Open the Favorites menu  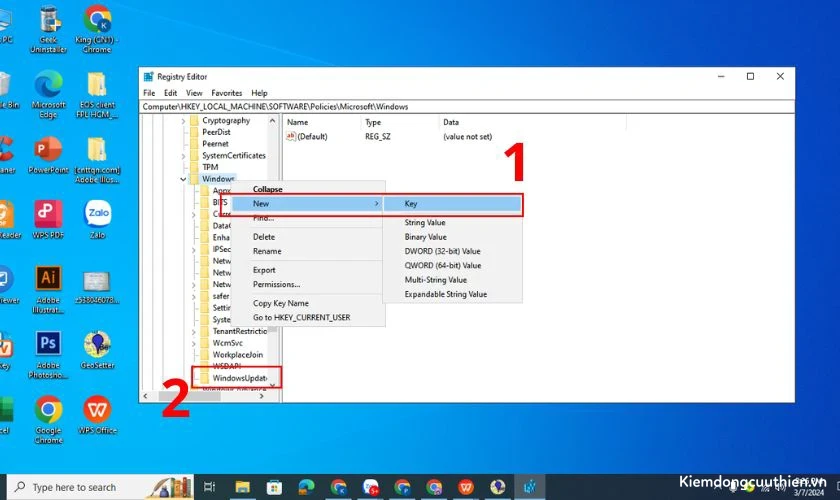click(x=227, y=93)
